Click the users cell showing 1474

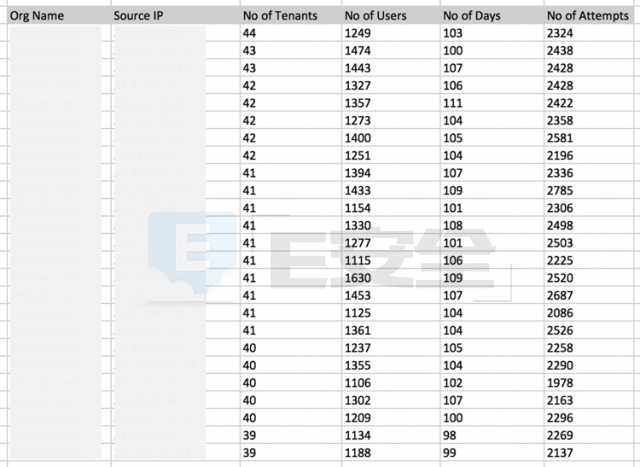pyautogui.click(x=391, y=51)
